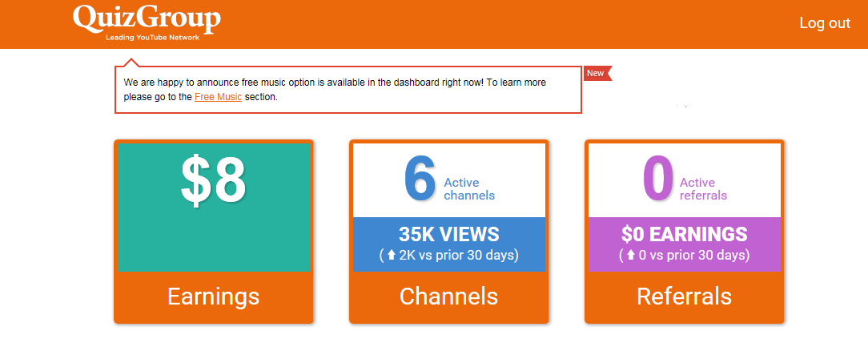Click the free music announcement text
This screenshot has height=347, width=868.
pyautogui.click(x=335, y=89)
